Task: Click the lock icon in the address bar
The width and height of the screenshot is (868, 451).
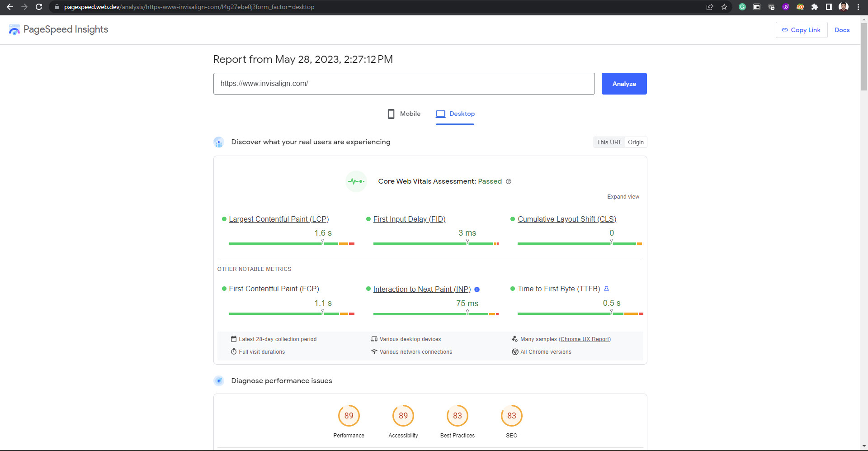Action: [x=57, y=7]
